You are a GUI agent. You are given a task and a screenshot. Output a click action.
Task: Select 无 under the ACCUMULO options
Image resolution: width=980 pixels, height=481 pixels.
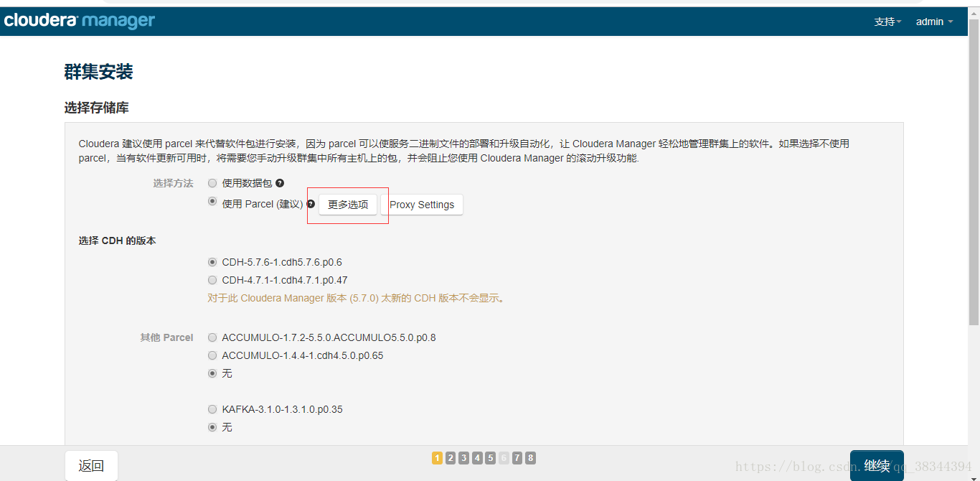(x=212, y=373)
